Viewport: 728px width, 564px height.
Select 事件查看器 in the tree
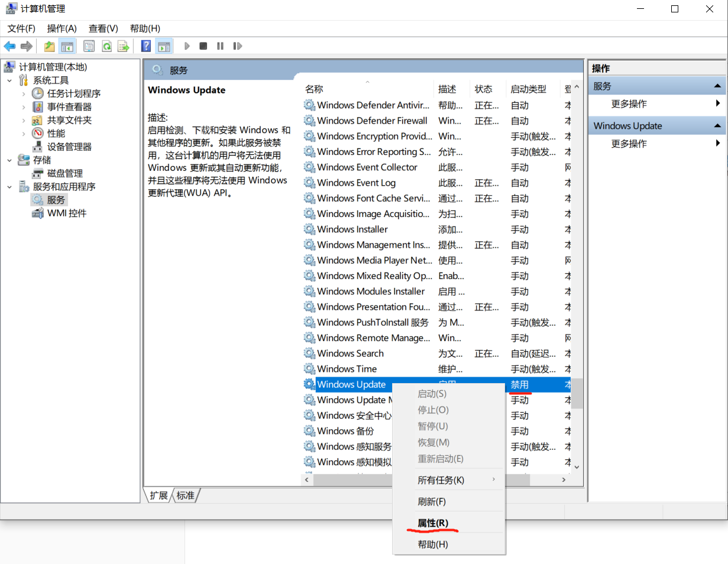click(69, 107)
